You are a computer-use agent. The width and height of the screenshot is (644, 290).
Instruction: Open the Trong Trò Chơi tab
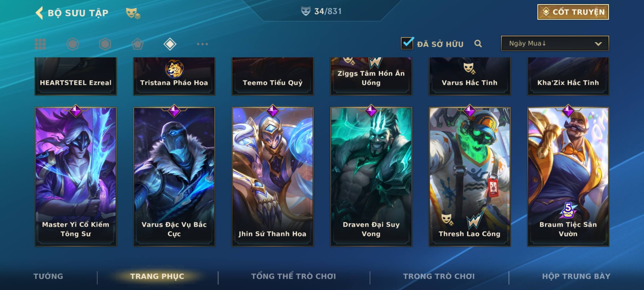click(439, 276)
